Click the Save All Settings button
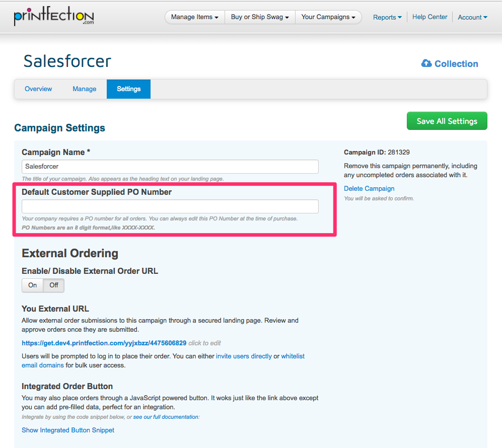The height and width of the screenshot is (448, 502). tap(447, 121)
